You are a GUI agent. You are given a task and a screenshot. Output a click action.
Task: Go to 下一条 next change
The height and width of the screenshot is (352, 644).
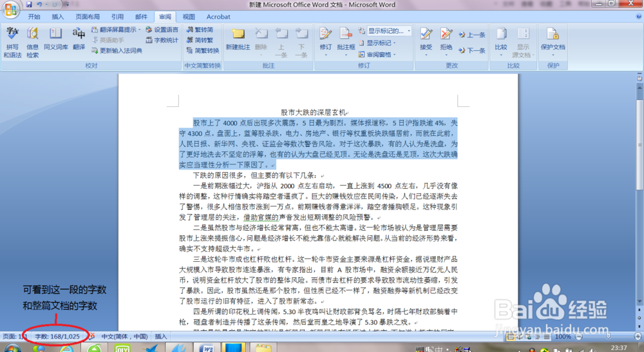(x=472, y=50)
